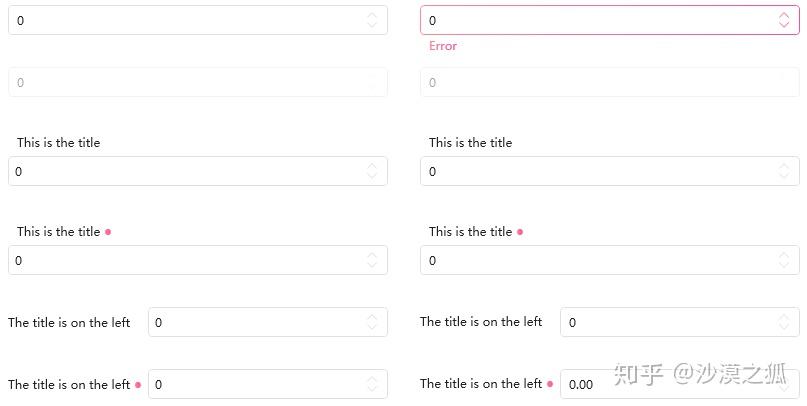Click left-column input beside required 'The title is on the left'
The image size is (807, 406).
point(258,384)
